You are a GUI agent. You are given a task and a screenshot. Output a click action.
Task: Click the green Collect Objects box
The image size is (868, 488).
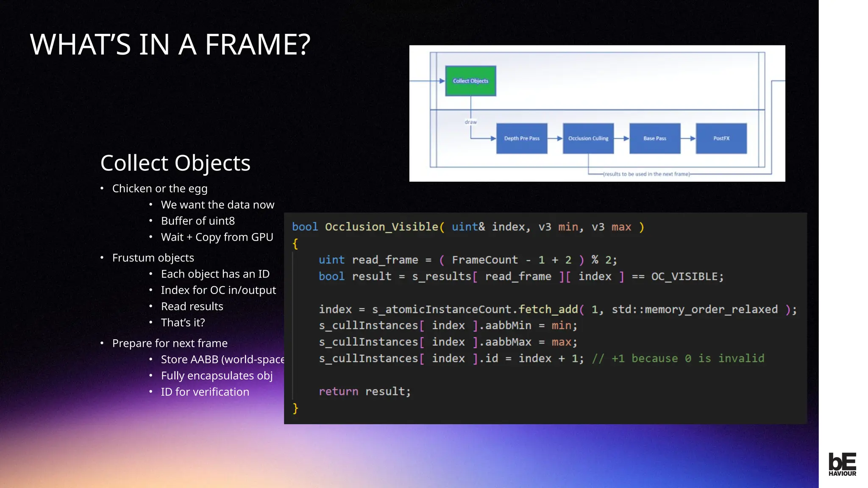point(470,81)
